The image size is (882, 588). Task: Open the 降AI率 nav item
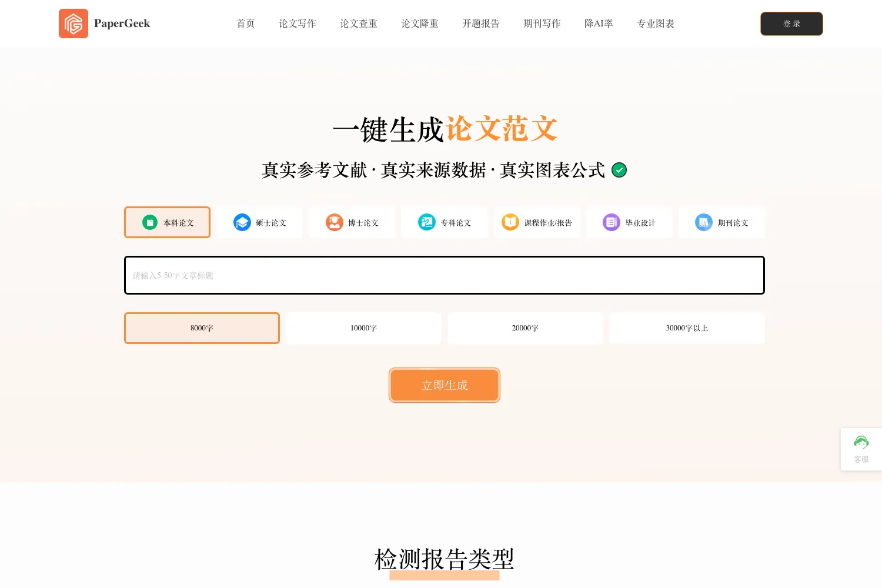coord(599,24)
